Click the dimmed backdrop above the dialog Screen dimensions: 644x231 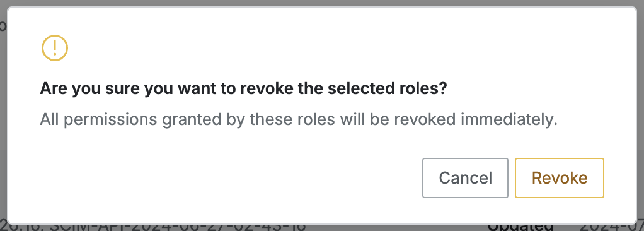tap(322, 3)
